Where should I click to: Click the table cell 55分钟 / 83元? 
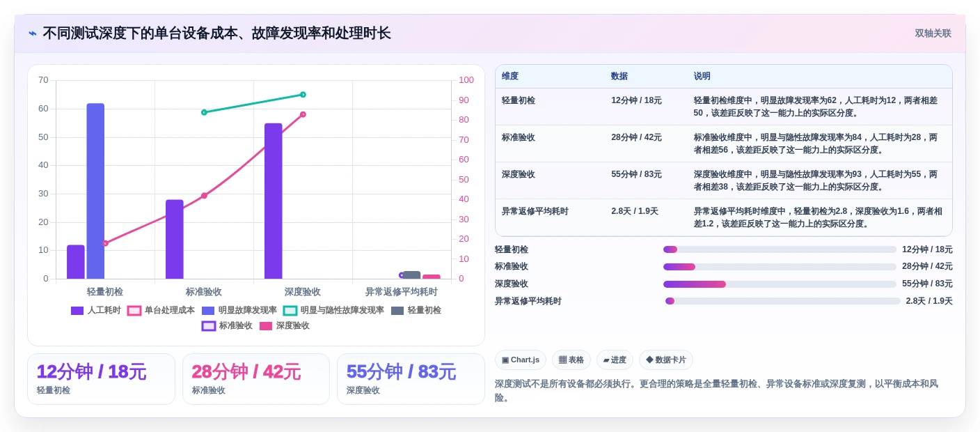(636, 174)
